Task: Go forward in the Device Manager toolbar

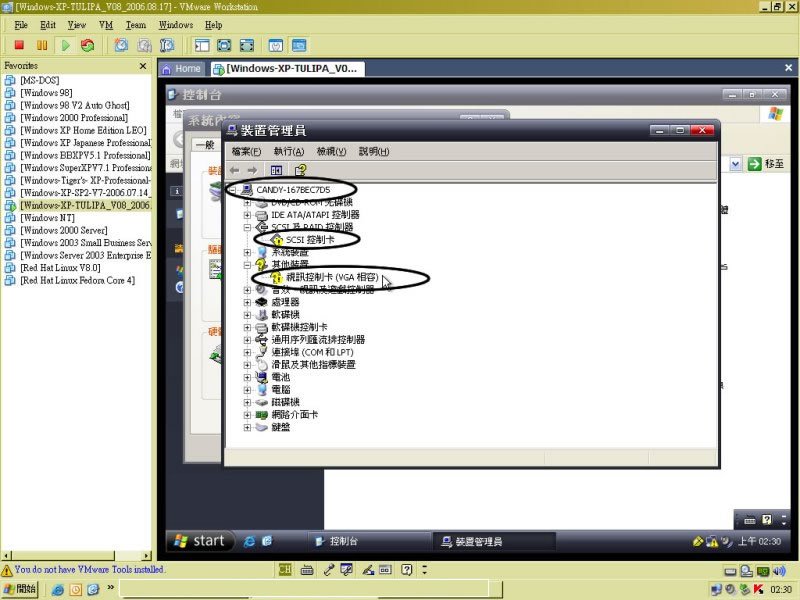Action: click(252, 170)
